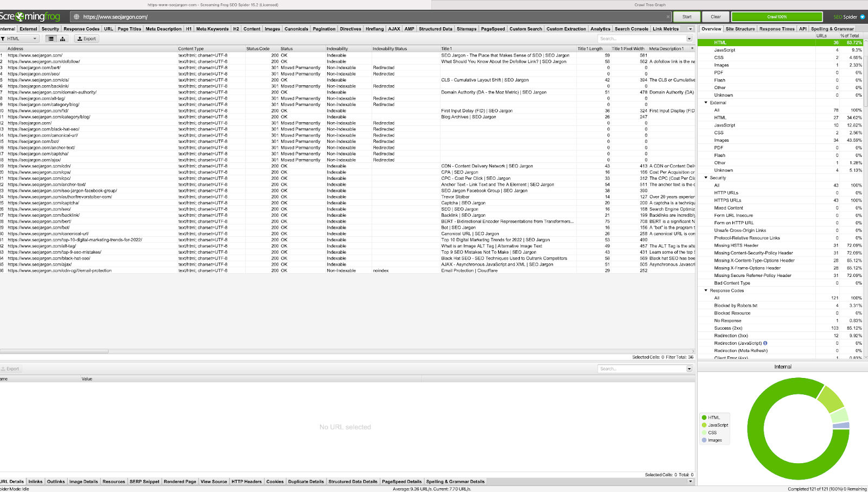The height and width of the screenshot is (492, 868).
Task: Clear the URL field with the X icon
Action: (668, 17)
